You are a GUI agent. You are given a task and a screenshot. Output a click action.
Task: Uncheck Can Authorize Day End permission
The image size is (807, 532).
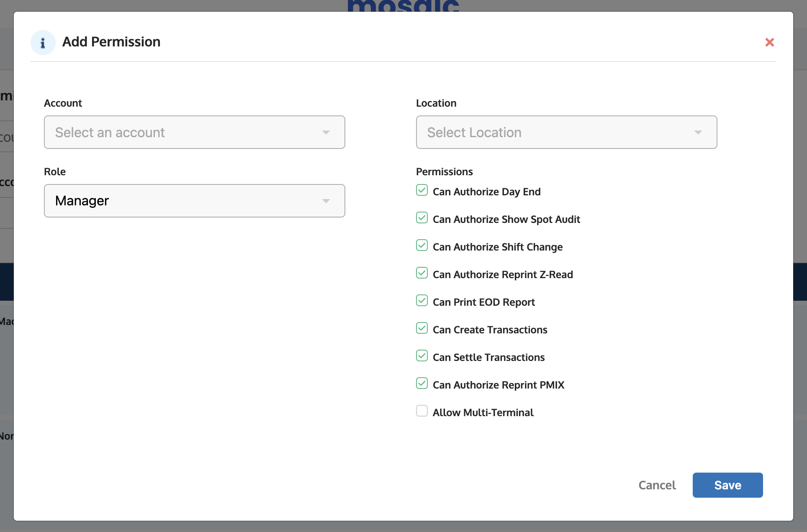[421, 190]
